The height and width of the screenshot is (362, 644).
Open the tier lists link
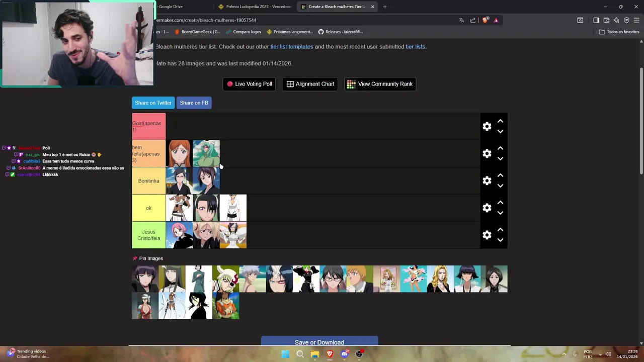click(415, 47)
